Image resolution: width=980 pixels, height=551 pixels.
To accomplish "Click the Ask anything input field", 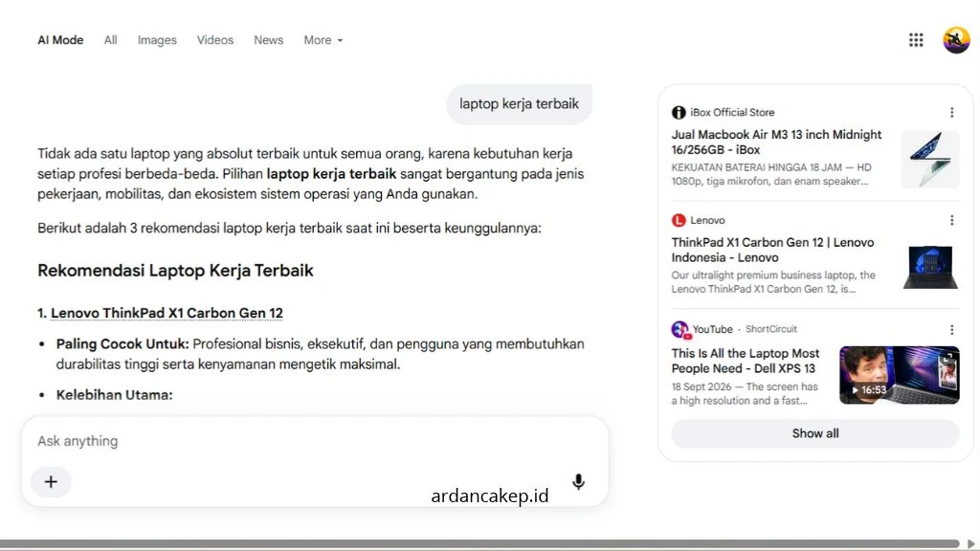I will [314, 441].
